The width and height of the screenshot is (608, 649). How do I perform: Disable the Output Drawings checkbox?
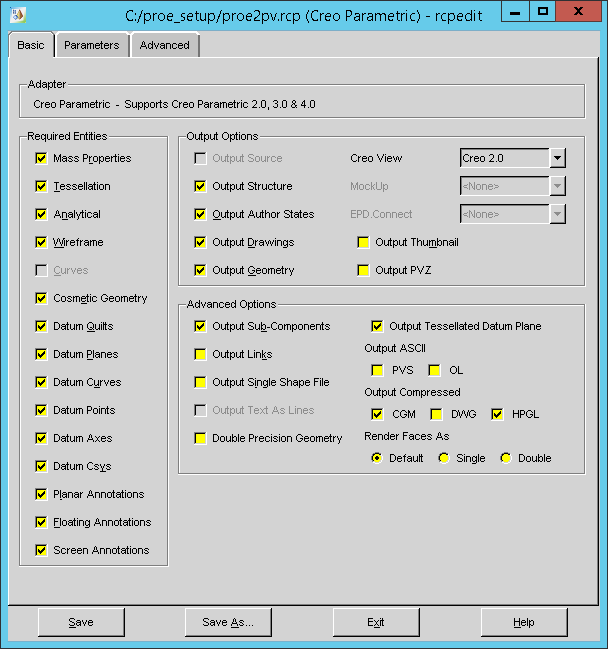coord(200,242)
